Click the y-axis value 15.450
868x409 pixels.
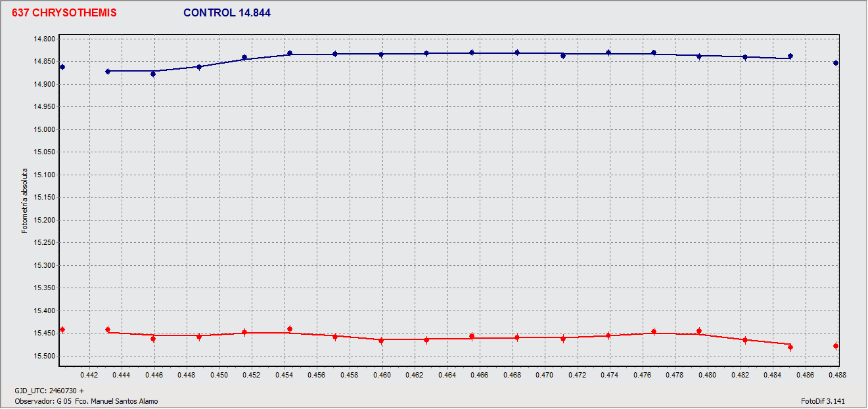43,334
